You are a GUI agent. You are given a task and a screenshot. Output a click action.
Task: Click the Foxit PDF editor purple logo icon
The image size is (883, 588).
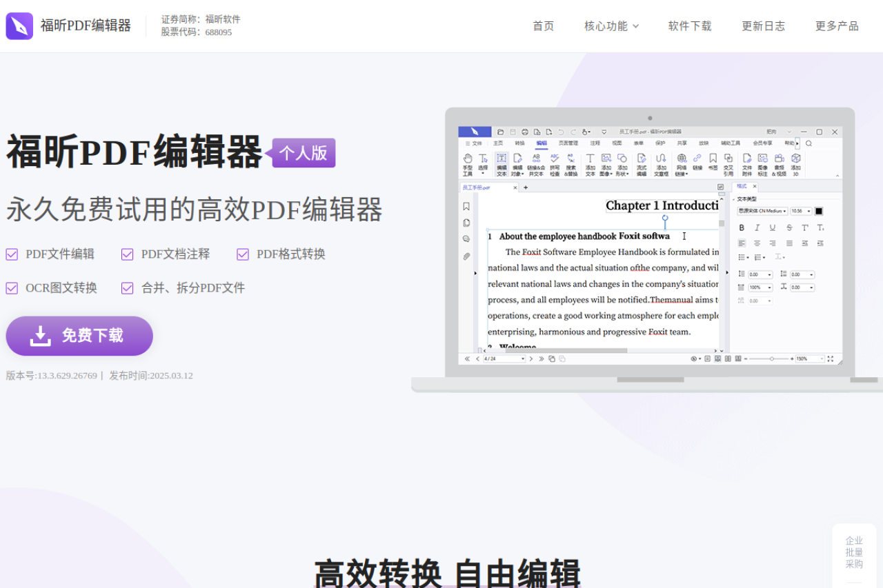coord(19,26)
